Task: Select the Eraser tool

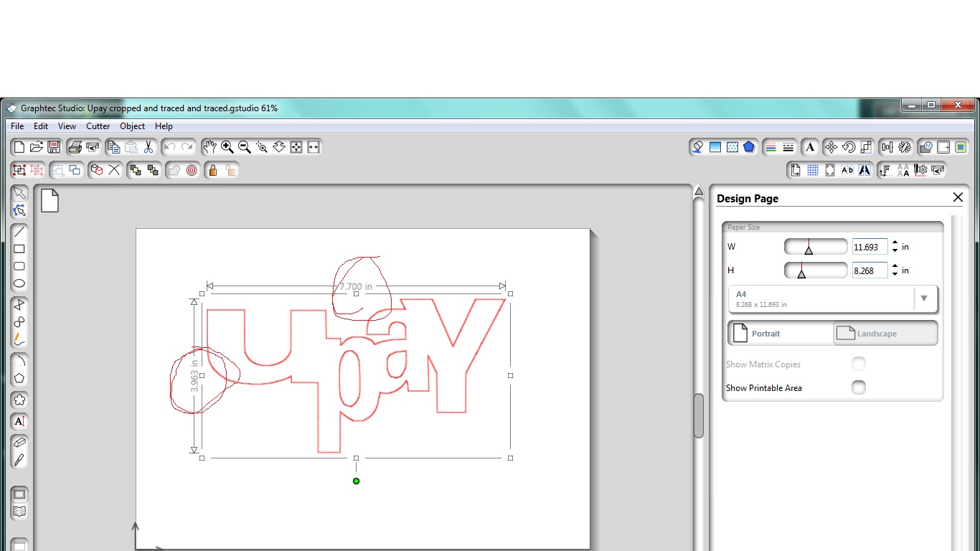Action: [19, 443]
